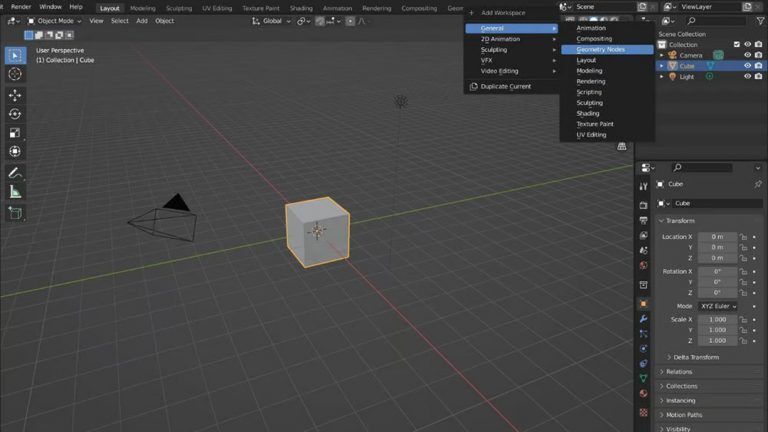The image size is (768, 432).
Task: Toggle Collection exclude checkbox in outliner
Action: pyautogui.click(x=737, y=45)
